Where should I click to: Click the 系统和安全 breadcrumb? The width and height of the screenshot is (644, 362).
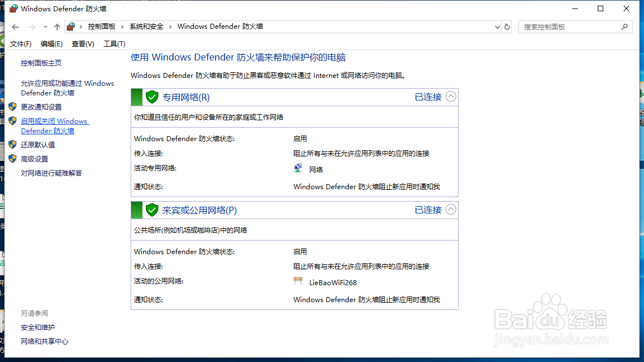coord(146,27)
